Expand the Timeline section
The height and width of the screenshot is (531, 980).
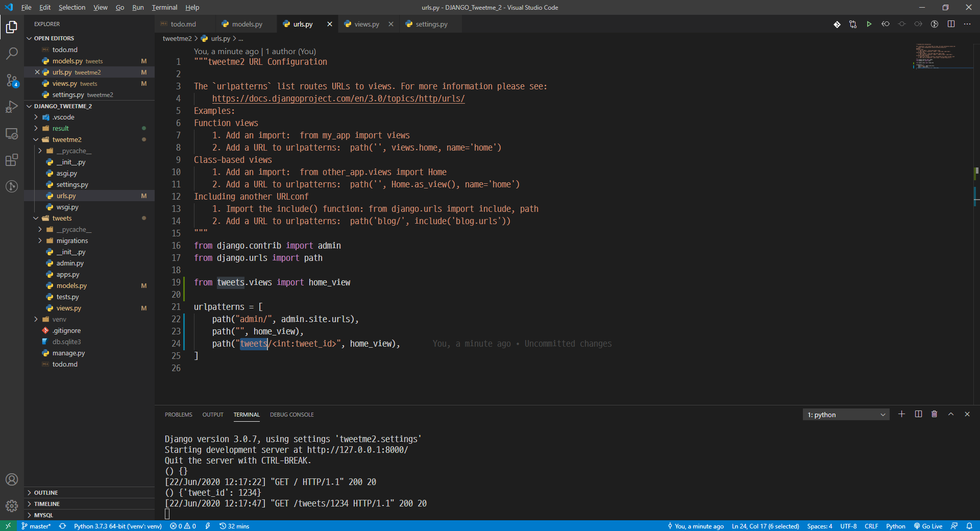[x=89, y=504]
